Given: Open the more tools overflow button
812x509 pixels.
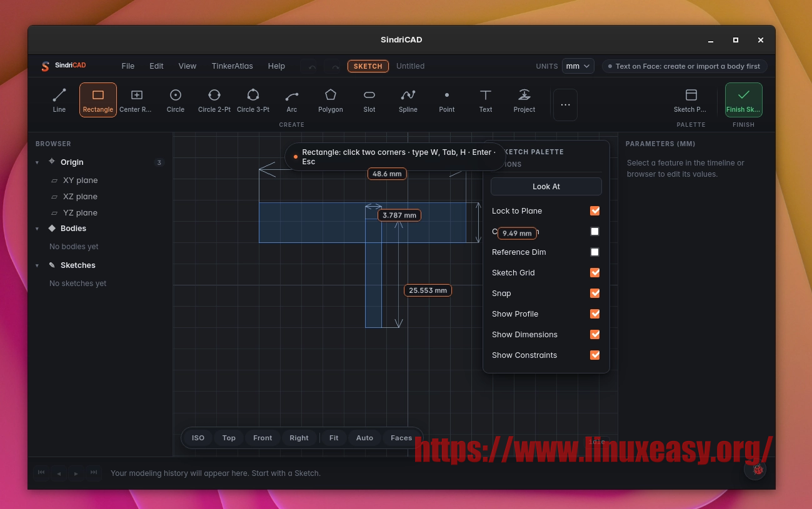Looking at the screenshot, I should point(565,105).
